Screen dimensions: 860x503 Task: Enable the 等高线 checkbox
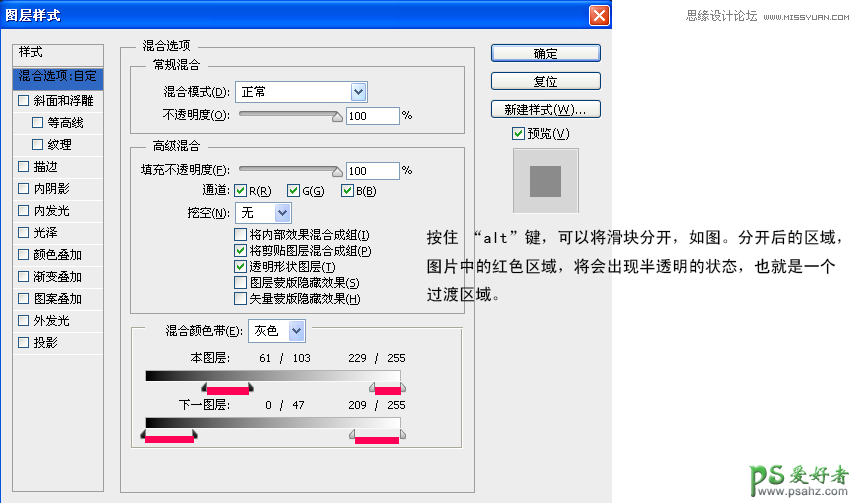(x=37, y=122)
